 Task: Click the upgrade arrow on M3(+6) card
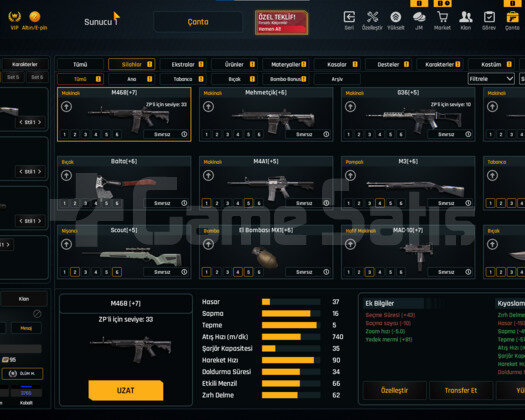click(350, 176)
